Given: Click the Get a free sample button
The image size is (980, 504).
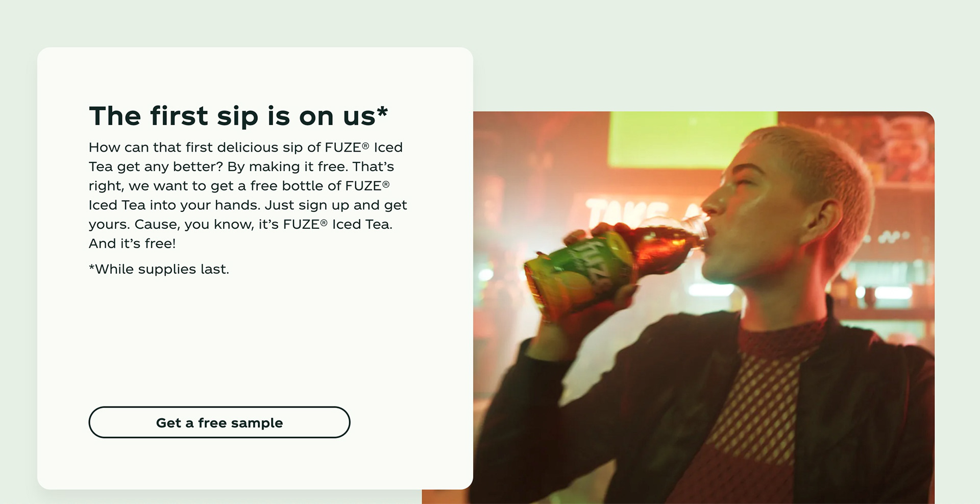Looking at the screenshot, I should click(x=219, y=422).
